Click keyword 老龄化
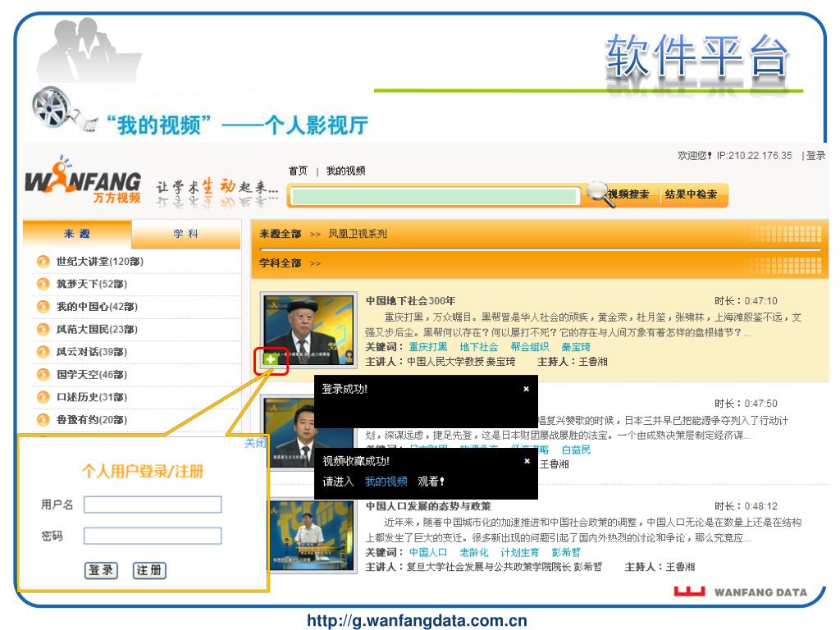This screenshot has height=630, width=840. tap(473, 552)
